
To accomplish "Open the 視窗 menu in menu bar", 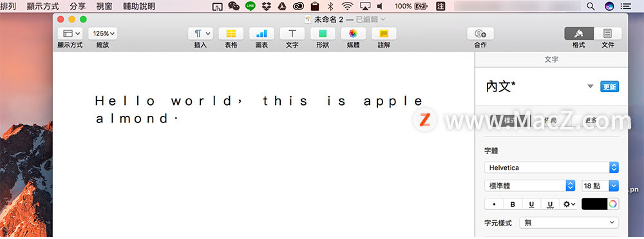I will pyautogui.click(x=104, y=6).
